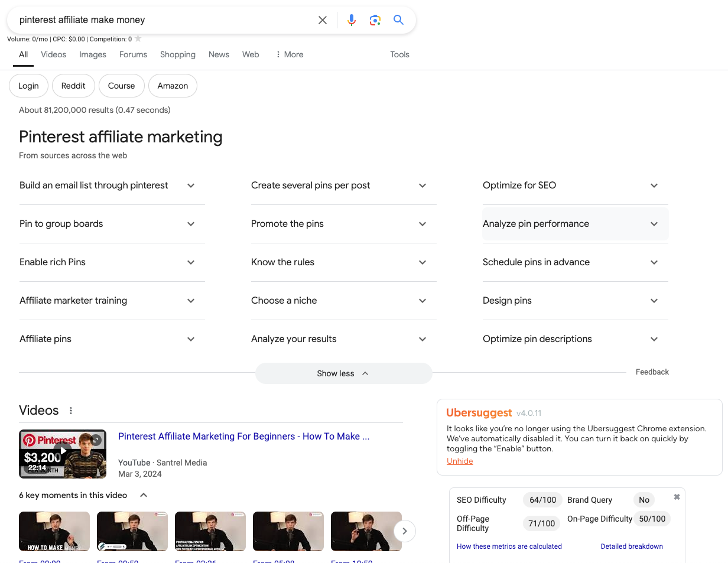This screenshot has height=563, width=728.
Task: Open Google Lens image search icon
Action: 375,20
